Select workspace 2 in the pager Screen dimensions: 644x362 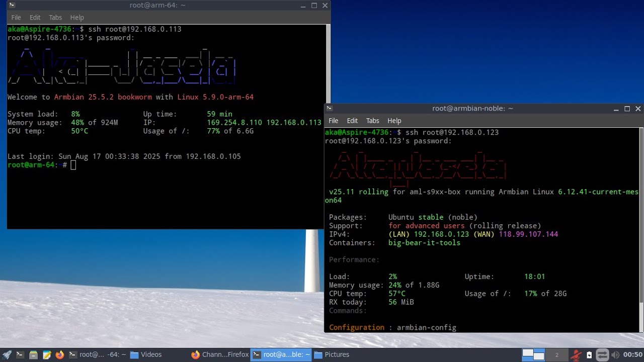point(557,354)
